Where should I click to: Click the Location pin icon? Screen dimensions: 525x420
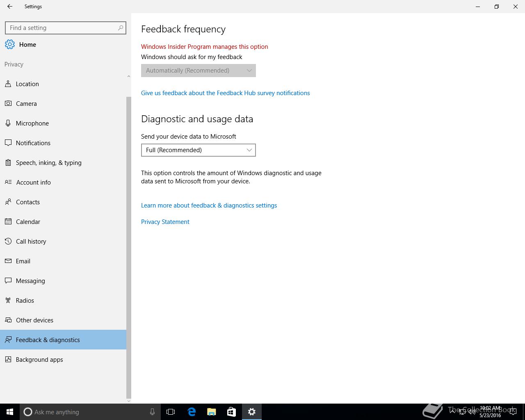(x=8, y=84)
